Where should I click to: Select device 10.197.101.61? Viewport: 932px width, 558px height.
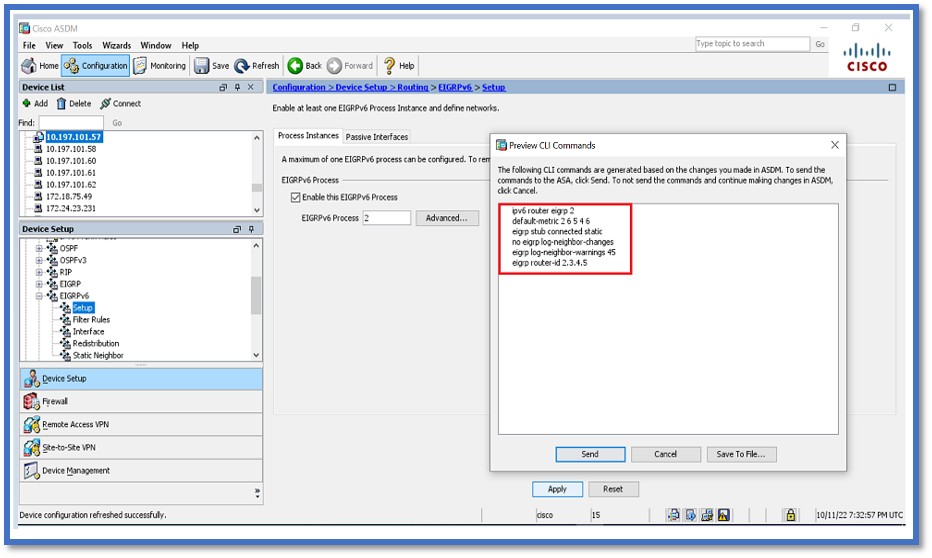[71, 173]
